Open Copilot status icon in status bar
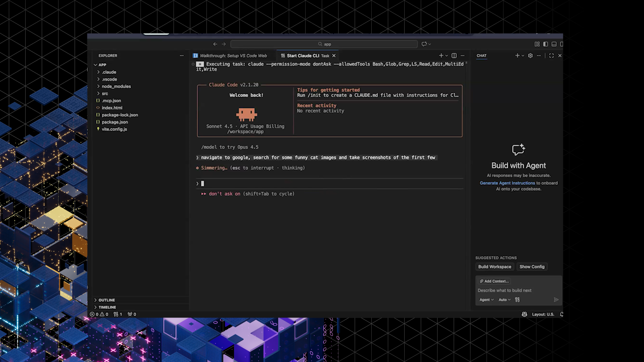Image resolution: width=644 pixels, height=362 pixels. coord(524,314)
